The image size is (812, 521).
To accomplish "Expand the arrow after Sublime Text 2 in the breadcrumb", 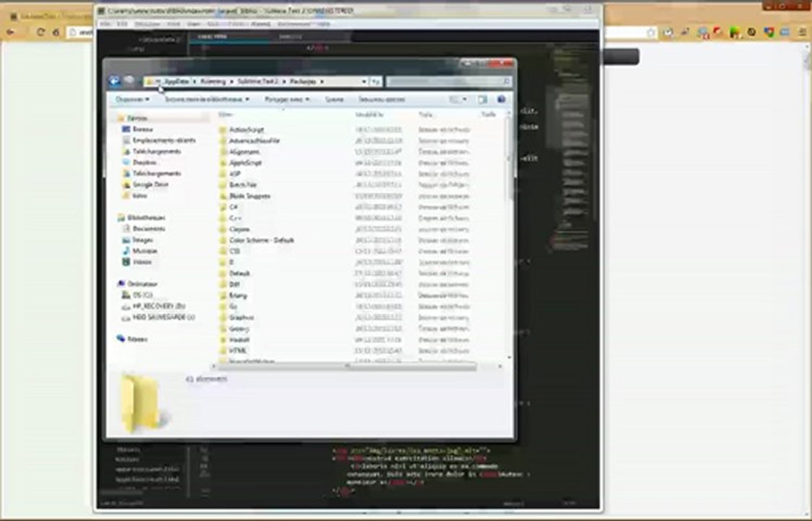I will point(284,81).
